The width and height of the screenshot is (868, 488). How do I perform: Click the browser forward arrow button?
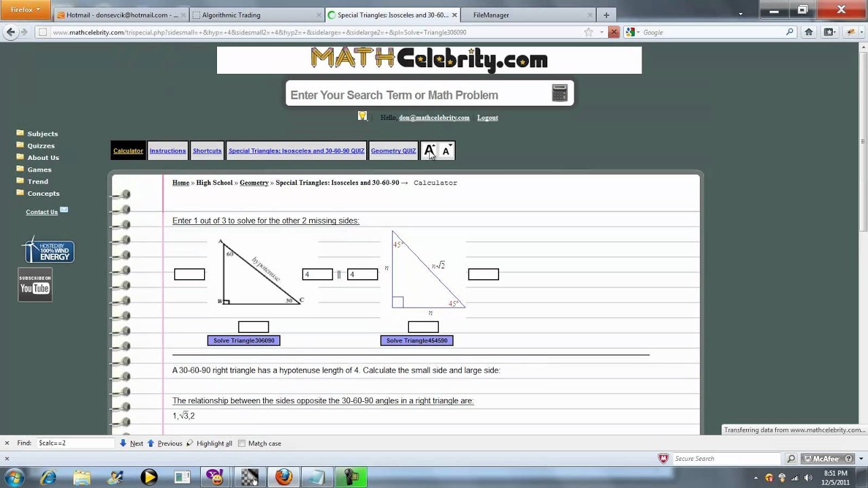24,32
